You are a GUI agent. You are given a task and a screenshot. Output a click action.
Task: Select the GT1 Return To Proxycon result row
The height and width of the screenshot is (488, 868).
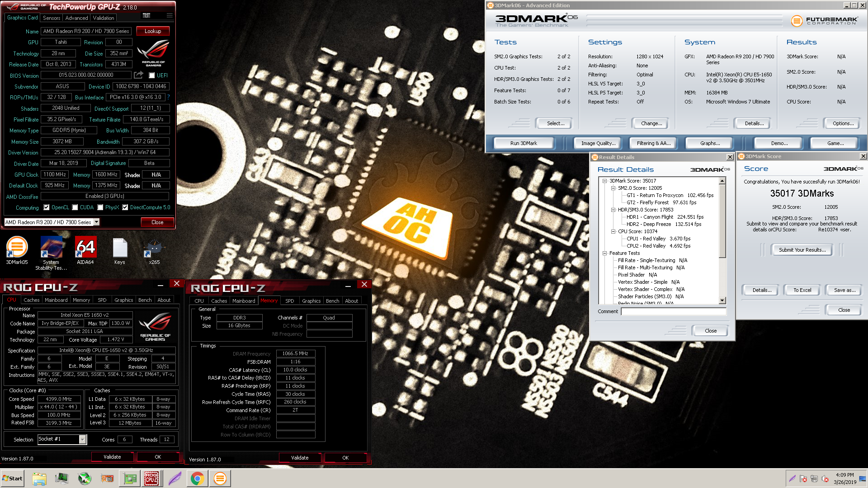670,195
